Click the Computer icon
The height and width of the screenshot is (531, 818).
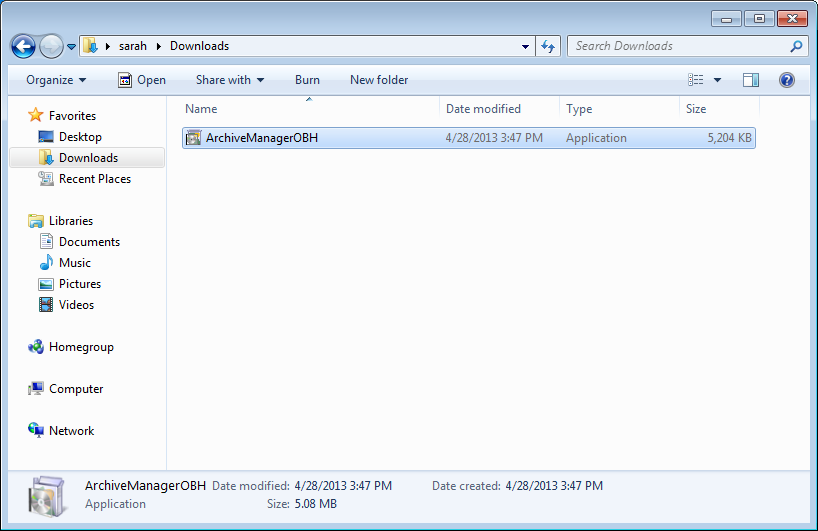[35, 389]
